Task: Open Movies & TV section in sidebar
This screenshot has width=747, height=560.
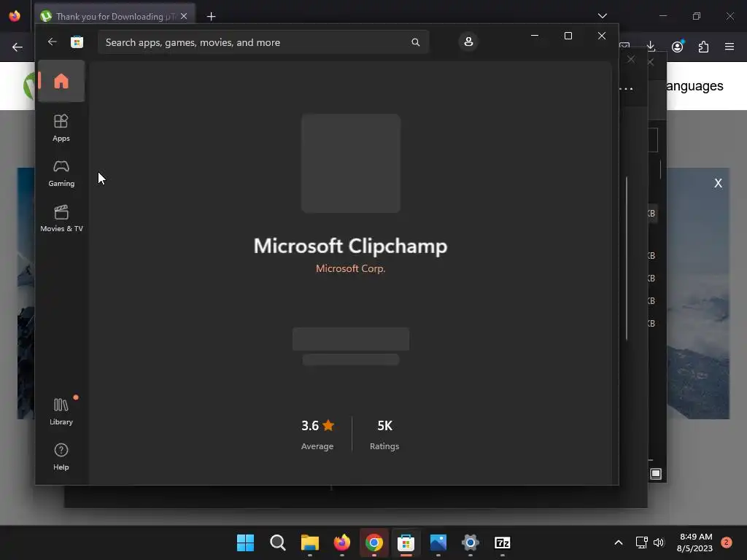Action: (x=61, y=219)
